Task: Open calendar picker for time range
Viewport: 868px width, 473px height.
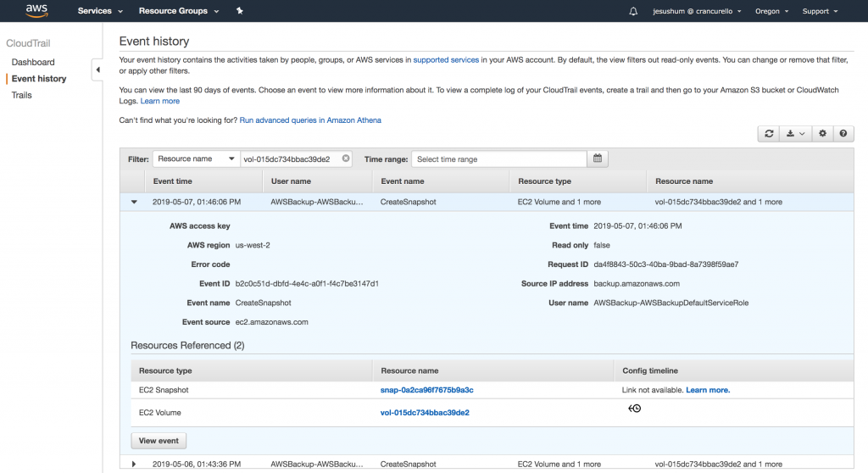Action: point(598,159)
